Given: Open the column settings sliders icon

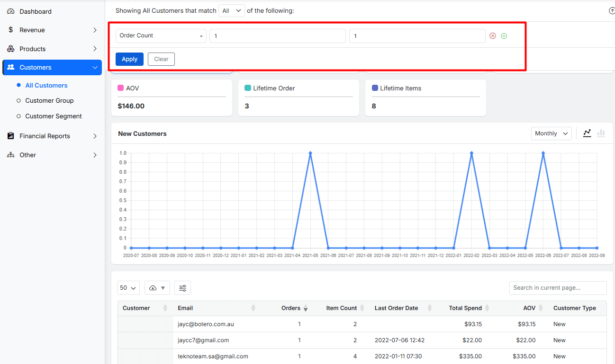Looking at the screenshot, I should coord(182,288).
